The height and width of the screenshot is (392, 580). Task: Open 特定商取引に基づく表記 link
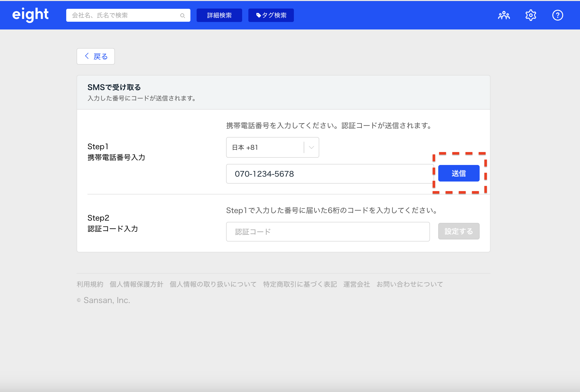point(300,284)
